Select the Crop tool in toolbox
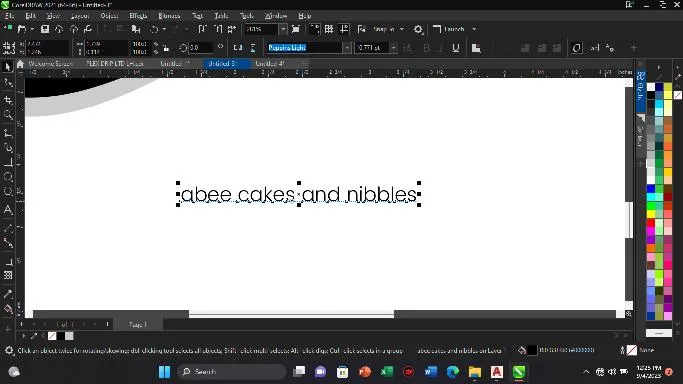683x384 pixels. (x=7, y=100)
